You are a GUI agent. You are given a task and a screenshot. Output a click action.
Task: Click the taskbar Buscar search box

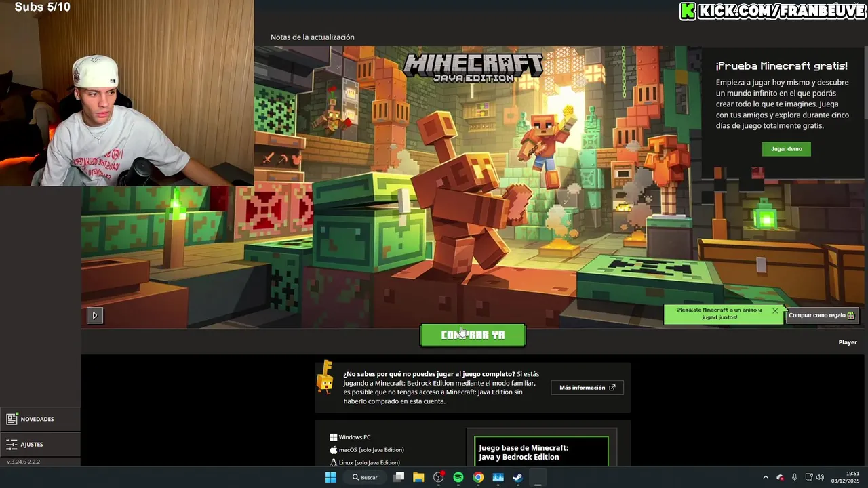[366, 477]
